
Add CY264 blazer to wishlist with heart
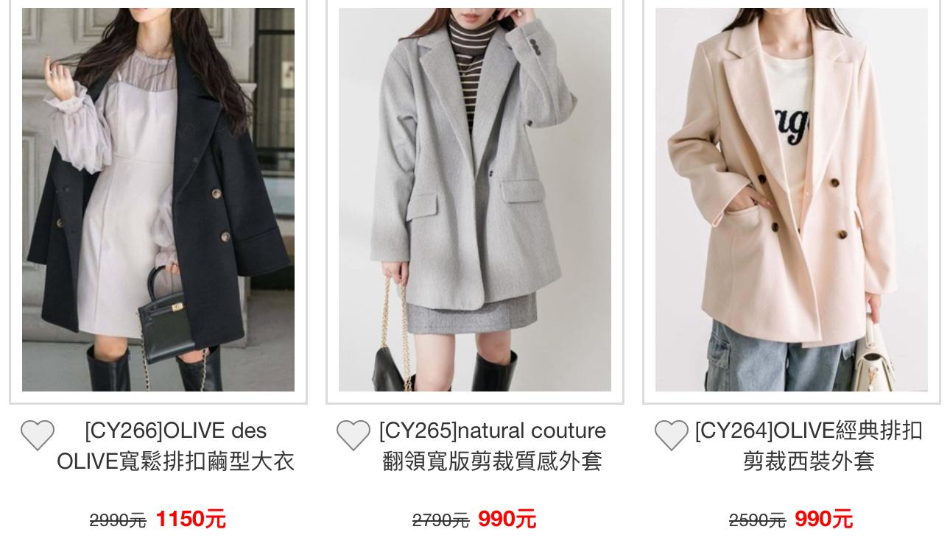(x=672, y=435)
